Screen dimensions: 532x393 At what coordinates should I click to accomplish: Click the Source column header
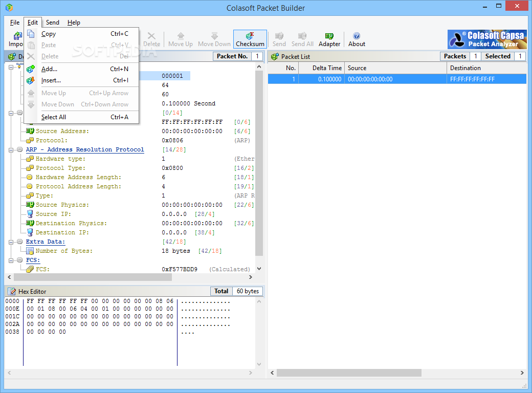395,68
